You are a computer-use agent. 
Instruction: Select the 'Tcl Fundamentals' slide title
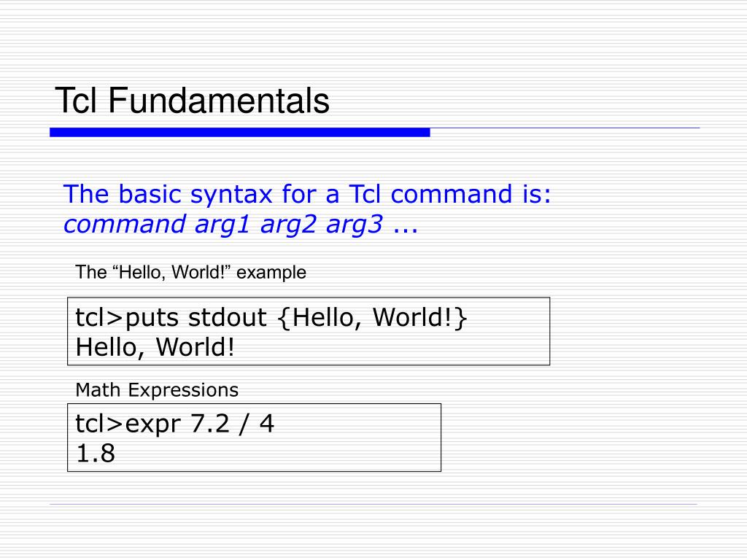point(192,101)
